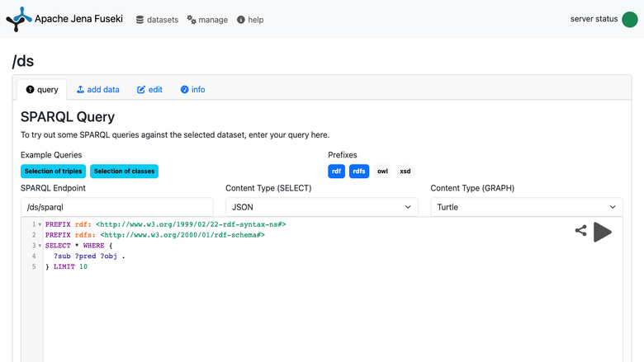644x362 pixels.
Task: Open the manage page
Action: [207, 20]
